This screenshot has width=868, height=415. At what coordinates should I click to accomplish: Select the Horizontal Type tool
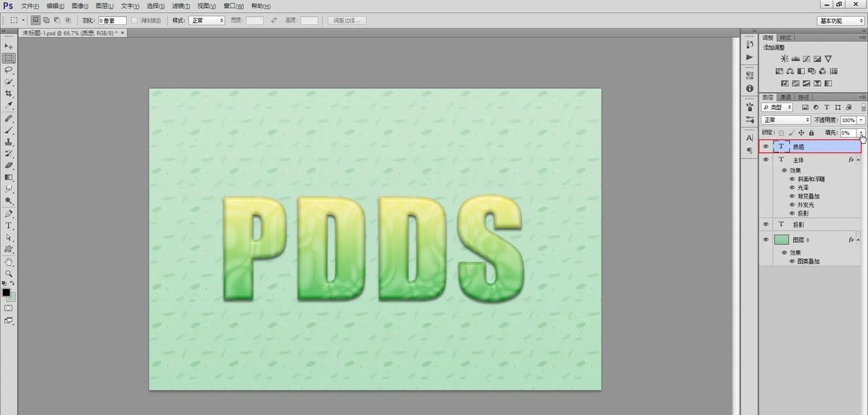pos(9,225)
